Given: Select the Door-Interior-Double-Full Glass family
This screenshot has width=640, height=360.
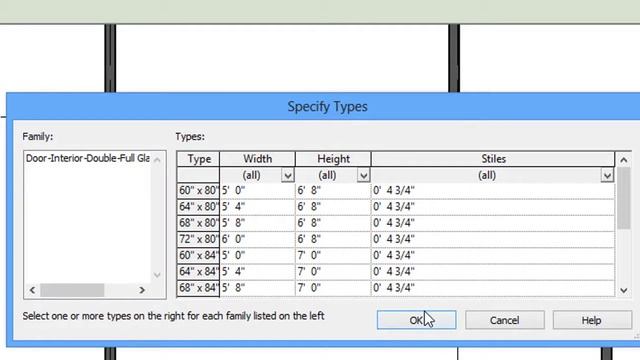Looking at the screenshot, I should (x=88, y=158).
